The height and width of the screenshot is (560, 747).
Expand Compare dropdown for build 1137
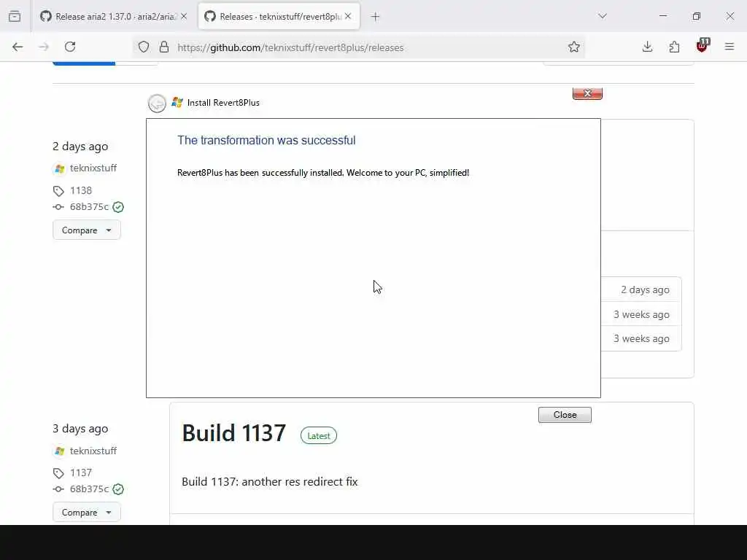click(87, 513)
